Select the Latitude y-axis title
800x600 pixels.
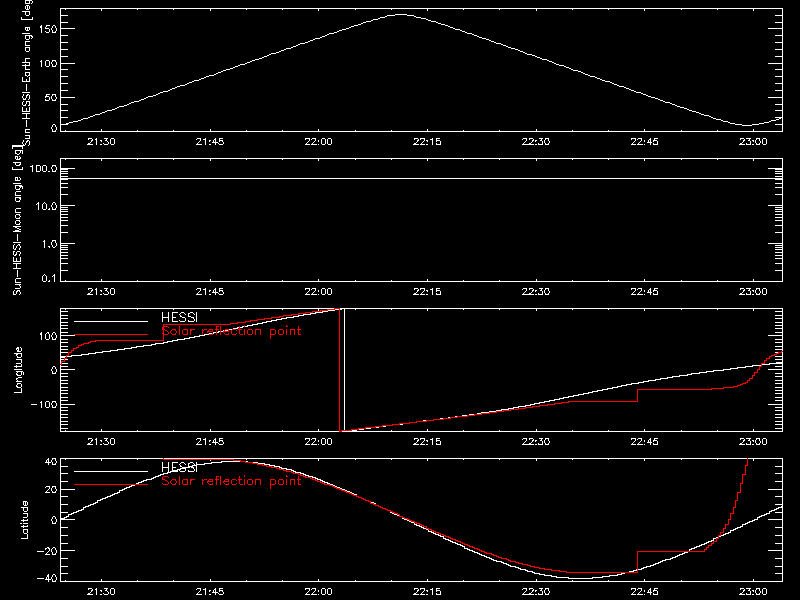click(x=24, y=520)
